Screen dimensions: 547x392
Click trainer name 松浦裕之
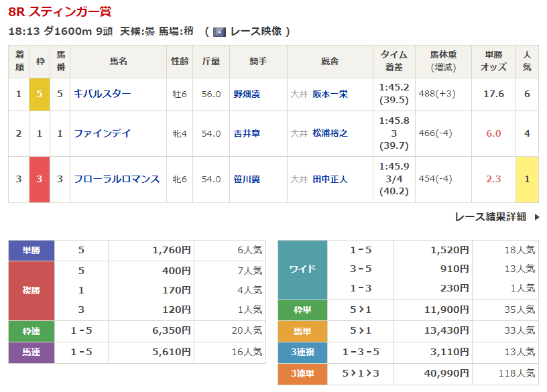click(x=330, y=133)
